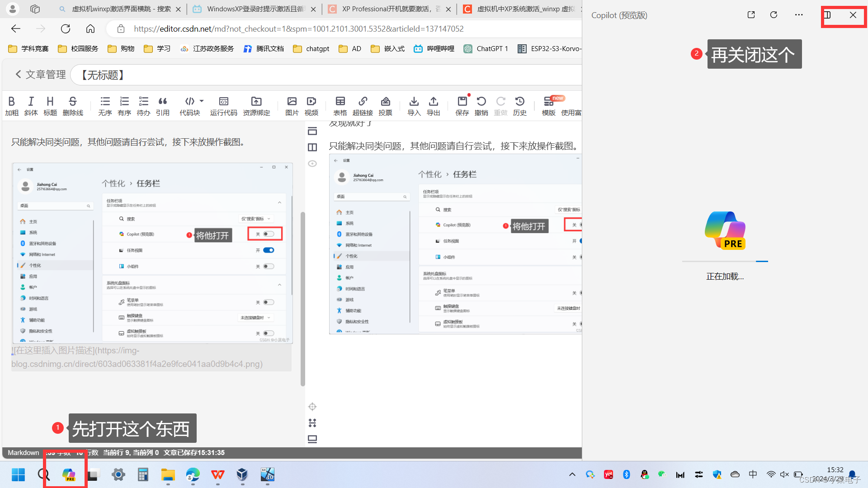Go back to 文章管理 article management
The height and width of the screenshot is (488, 868).
pyautogui.click(x=40, y=75)
